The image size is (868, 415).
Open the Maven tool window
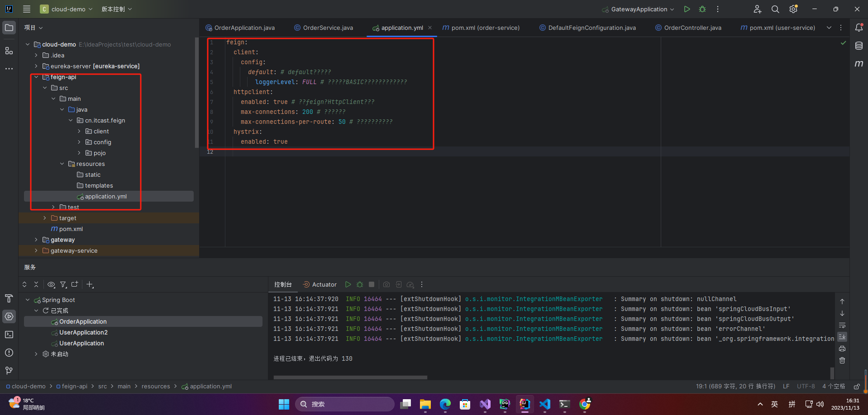point(859,64)
